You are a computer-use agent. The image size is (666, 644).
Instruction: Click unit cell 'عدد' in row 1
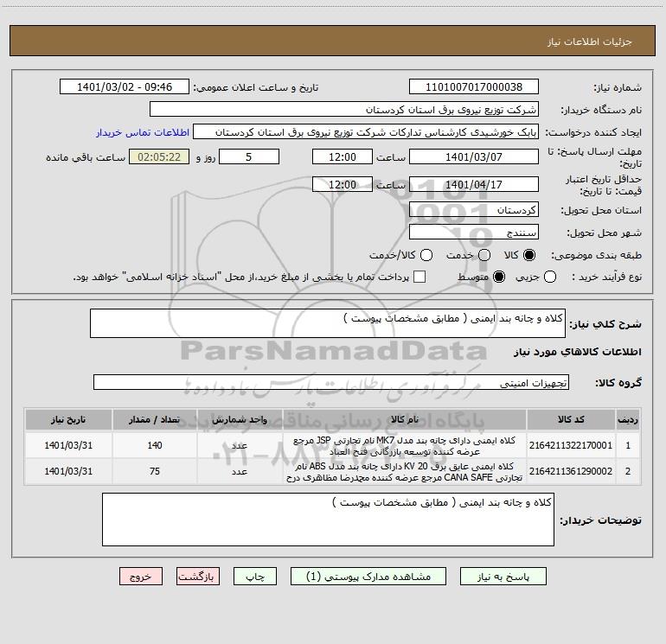point(240,445)
